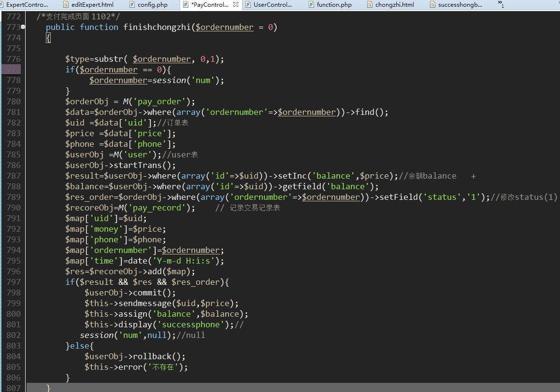This screenshot has width=560, height=392.
Task: Click getfield('balance') on line 788
Action: [328, 186]
